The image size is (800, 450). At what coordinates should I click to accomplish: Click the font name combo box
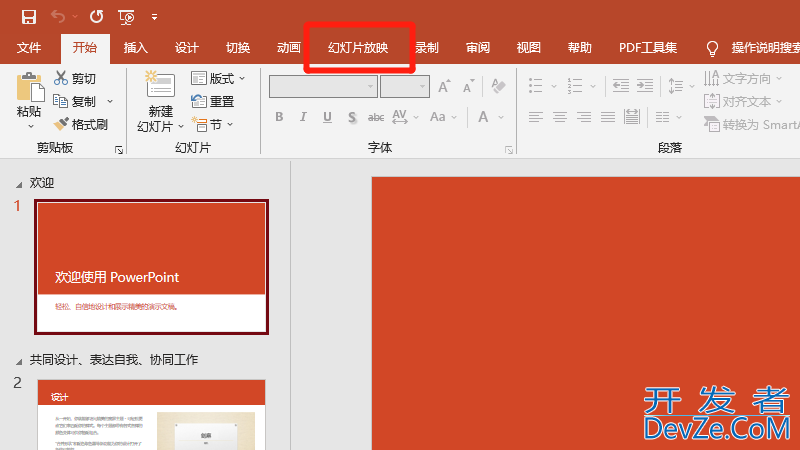323,87
